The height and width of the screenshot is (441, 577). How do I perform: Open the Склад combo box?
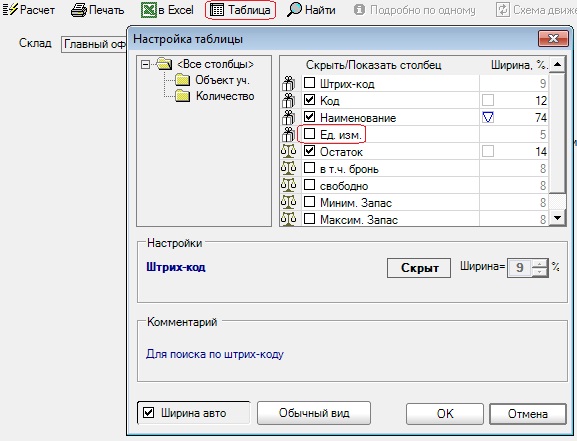pos(94,44)
